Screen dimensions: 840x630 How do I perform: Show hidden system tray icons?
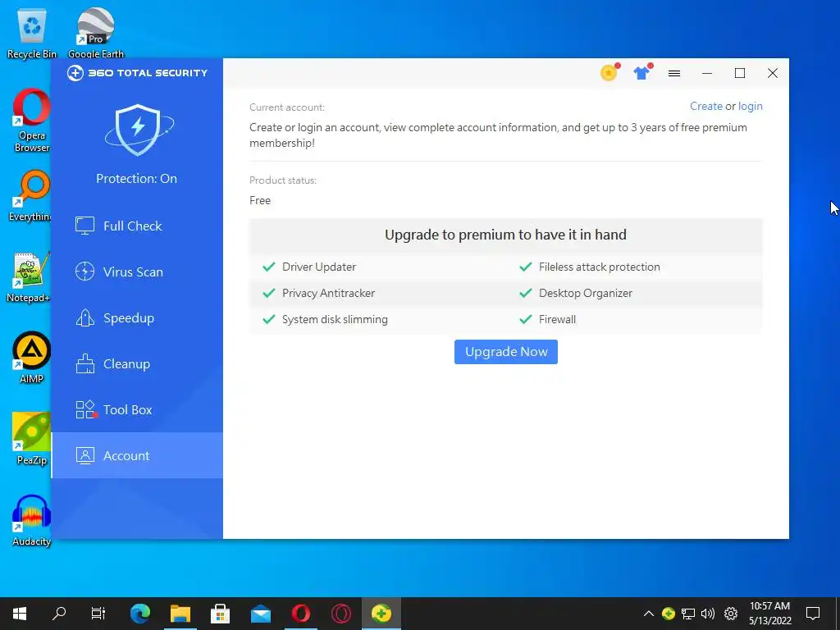tap(648, 614)
